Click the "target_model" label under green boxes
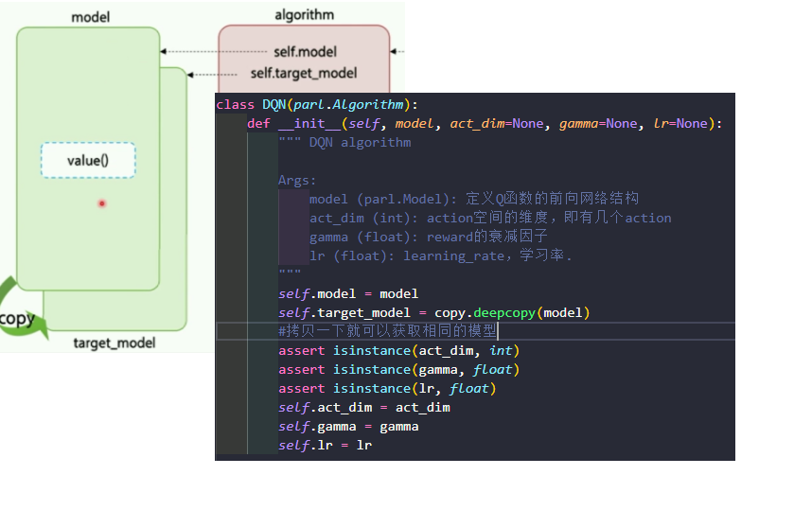This screenshot has width=812, height=528. click(x=114, y=343)
